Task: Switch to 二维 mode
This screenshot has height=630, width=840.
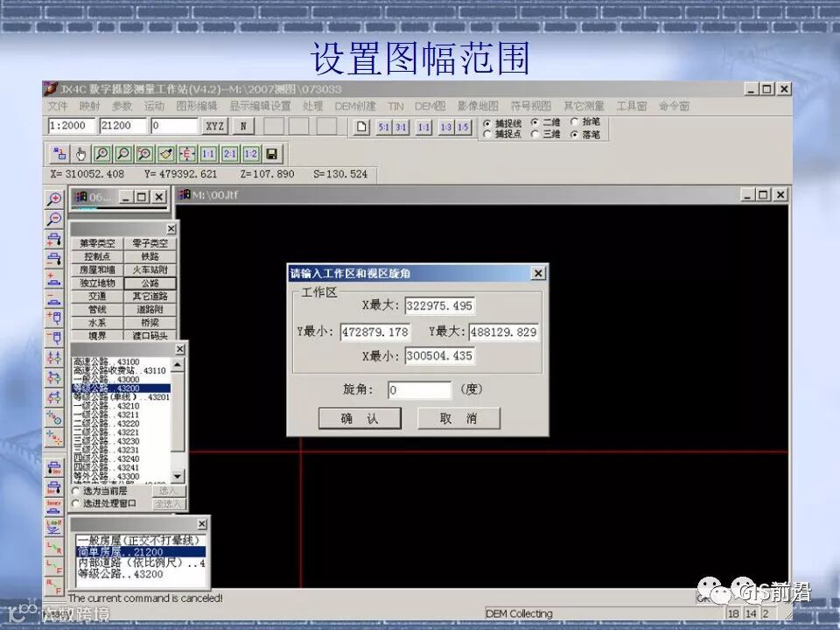Action: coord(545,122)
